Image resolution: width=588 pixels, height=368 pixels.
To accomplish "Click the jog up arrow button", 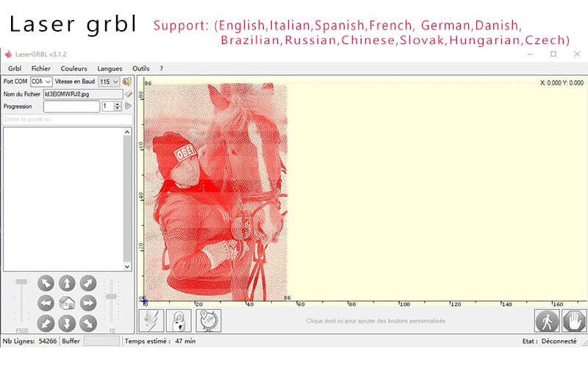I will [67, 283].
